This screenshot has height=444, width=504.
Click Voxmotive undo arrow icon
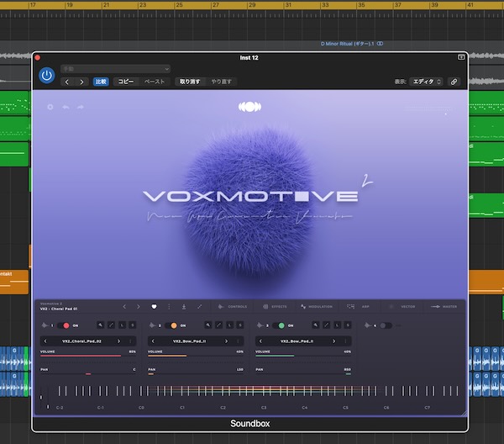point(66,107)
